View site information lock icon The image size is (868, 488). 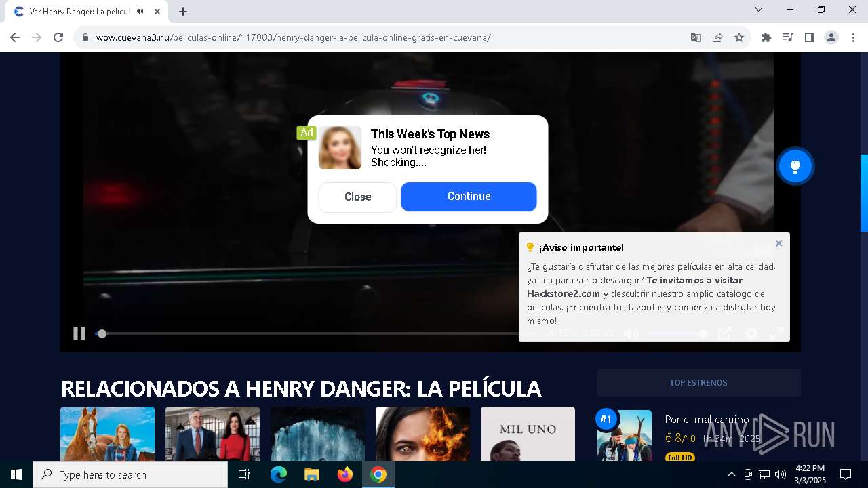pos(85,37)
